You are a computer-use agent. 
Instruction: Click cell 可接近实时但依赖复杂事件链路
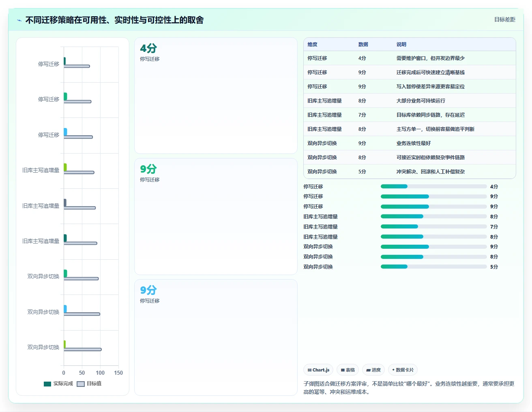[x=431, y=158]
